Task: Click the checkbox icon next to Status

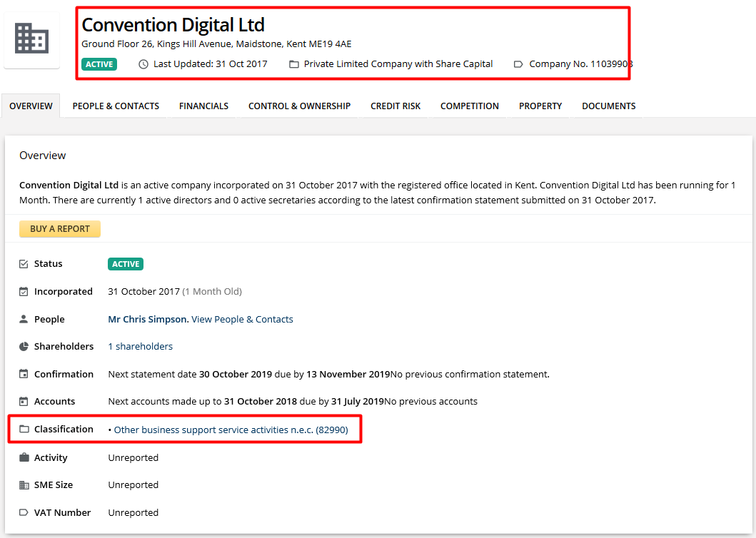Action: click(x=24, y=264)
